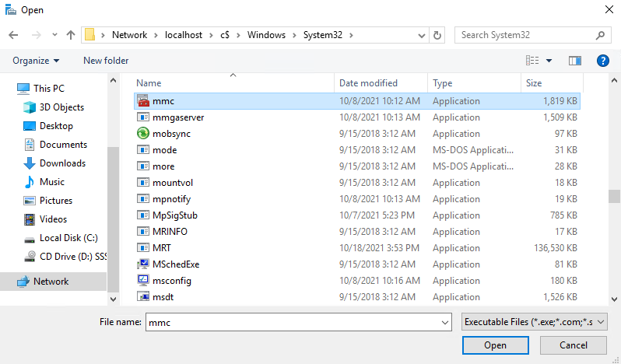Screen dimensions: 621x364
Task: Click the MRT file icon
Action: click(x=143, y=247)
